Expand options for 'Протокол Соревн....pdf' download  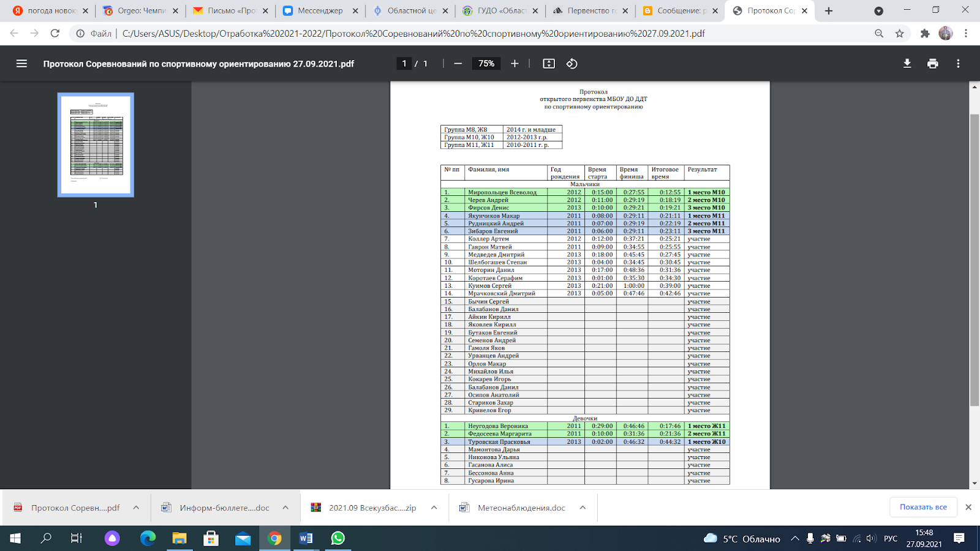pos(136,508)
